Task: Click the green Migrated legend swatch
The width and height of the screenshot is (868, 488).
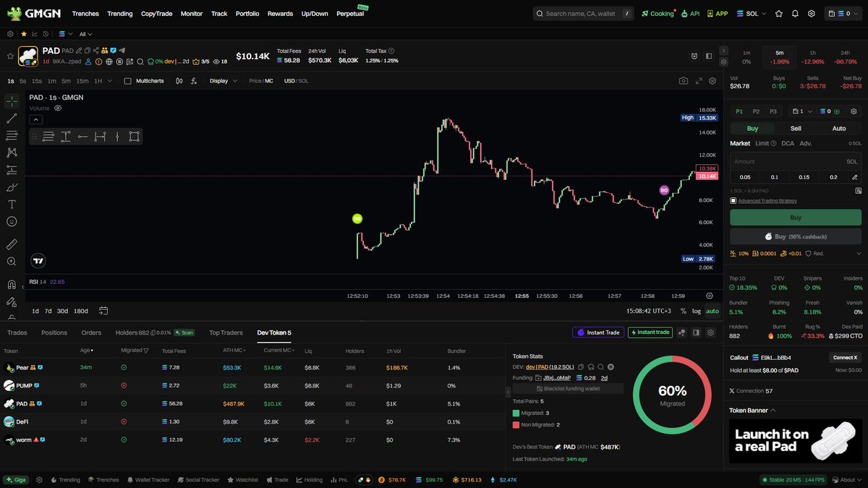Action: coord(516,413)
